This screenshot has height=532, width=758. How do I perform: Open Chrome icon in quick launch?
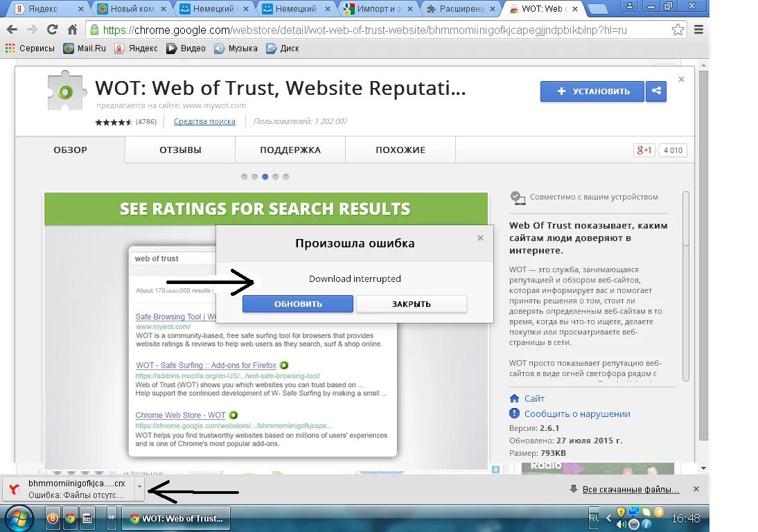click(70, 518)
